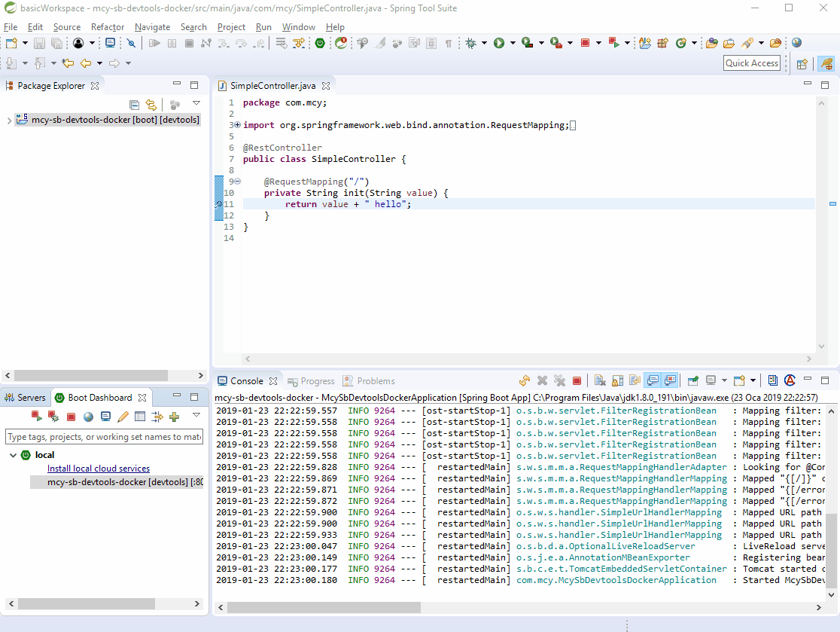
Task: Click the Boot Dashboard power icon in toolbar
Action: tap(320, 44)
